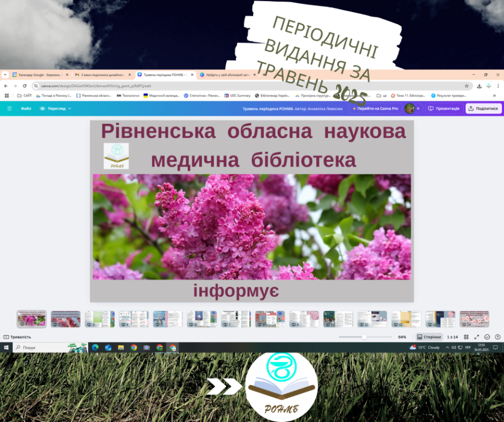Screen dimensions: 504x422
Task: Select page 11 thumbnail
Action: [x=372, y=319]
